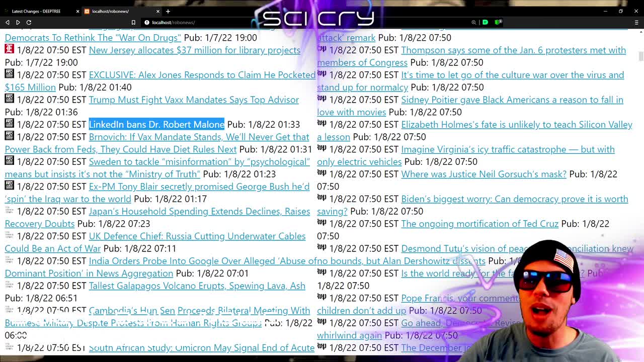Open a new browser tab
This screenshot has width=644, height=362.
point(168,11)
